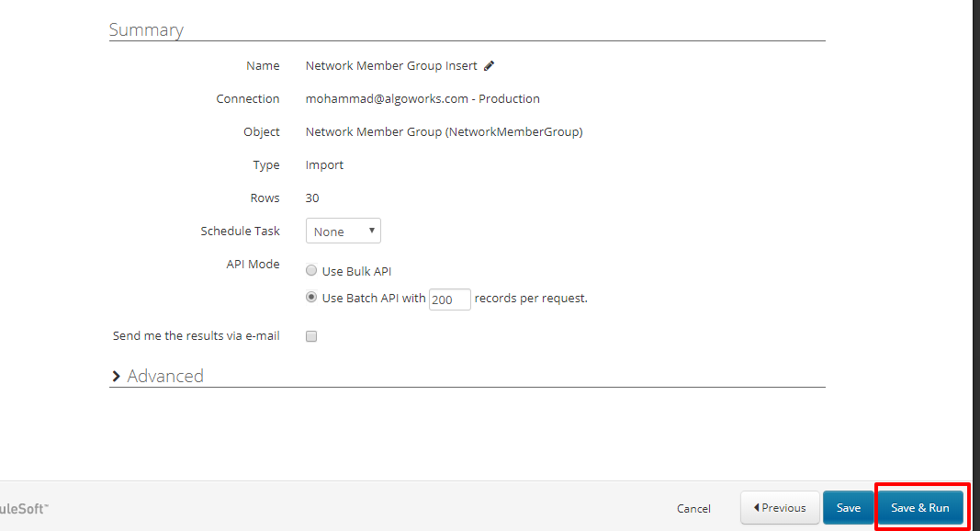Viewport: 980px width, 531px height.
Task: Choose the Use Batch API radio button
Action: pos(311,298)
